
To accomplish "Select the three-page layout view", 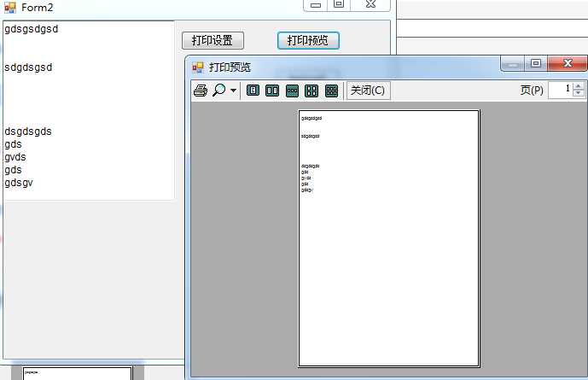I will [x=292, y=91].
